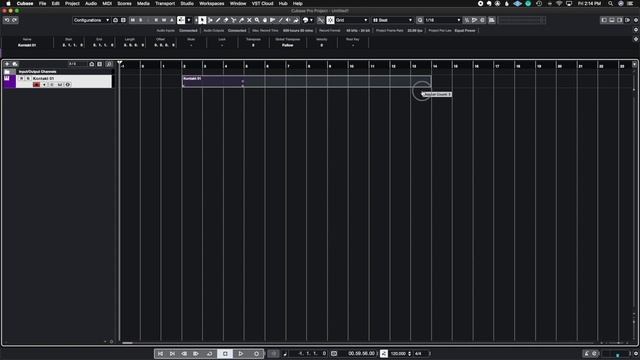
Task: Toggle the left zone visibility button
Action: [604, 20]
